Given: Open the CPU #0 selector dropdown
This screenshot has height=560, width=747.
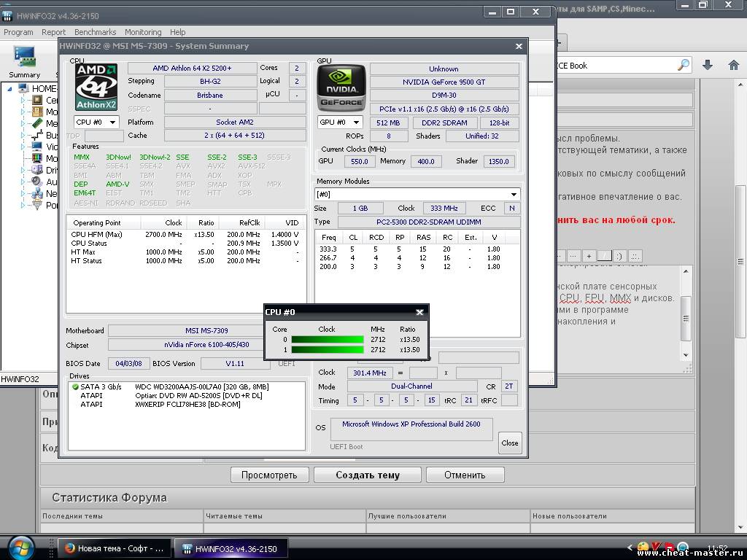Looking at the screenshot, I should click(x=96, y=122).
